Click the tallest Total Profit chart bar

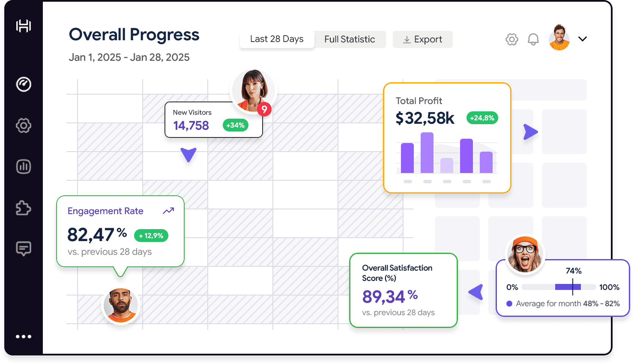(x=427, y=152)
